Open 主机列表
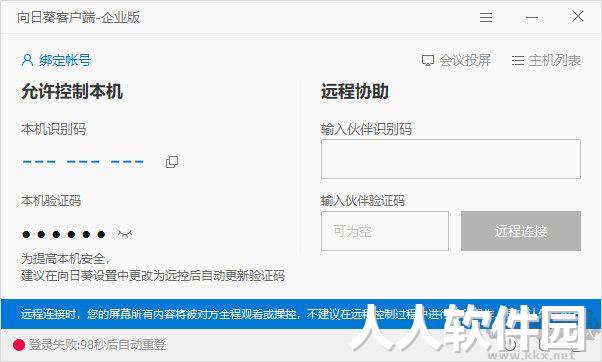This screenshot has width=602, height=362. coord(555,60)
